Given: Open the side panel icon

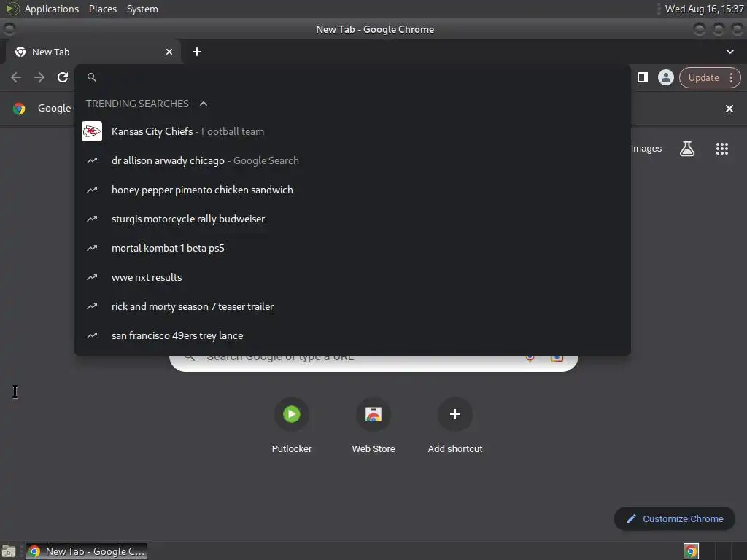Looking at the screenshot, I should [x=643, y=77].
